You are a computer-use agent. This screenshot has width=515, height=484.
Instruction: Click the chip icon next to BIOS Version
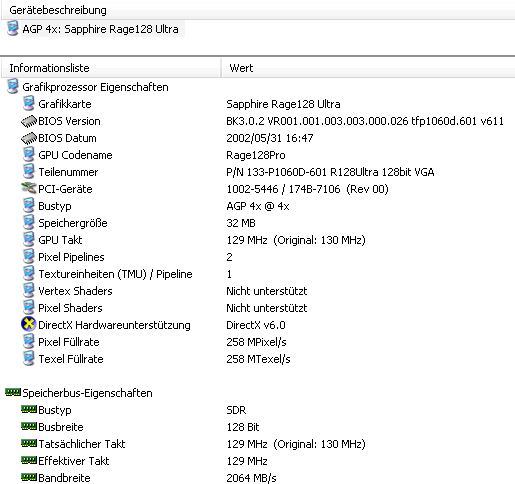coord(29,121)
